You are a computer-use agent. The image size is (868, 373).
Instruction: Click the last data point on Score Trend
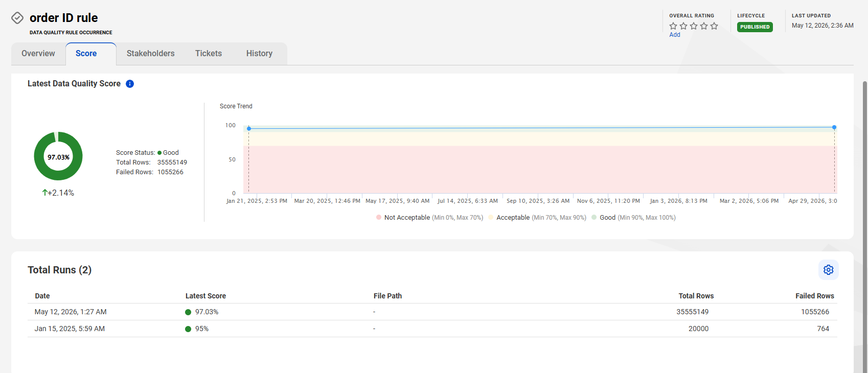click(x=834, y=127)
